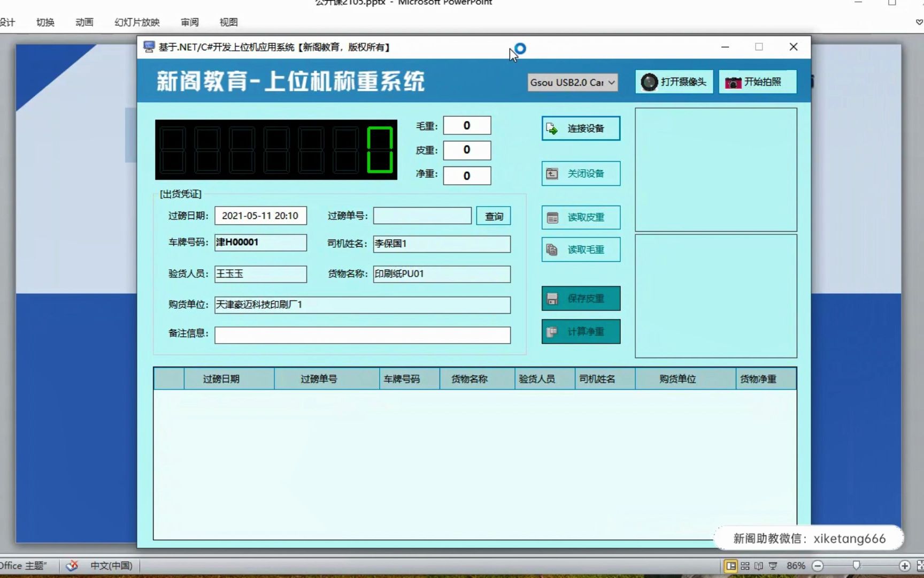Image resolution: width=924 pixels, height=578 pixels.
Task: Start photo capture with 开始拍照 button
Action: 757,82
